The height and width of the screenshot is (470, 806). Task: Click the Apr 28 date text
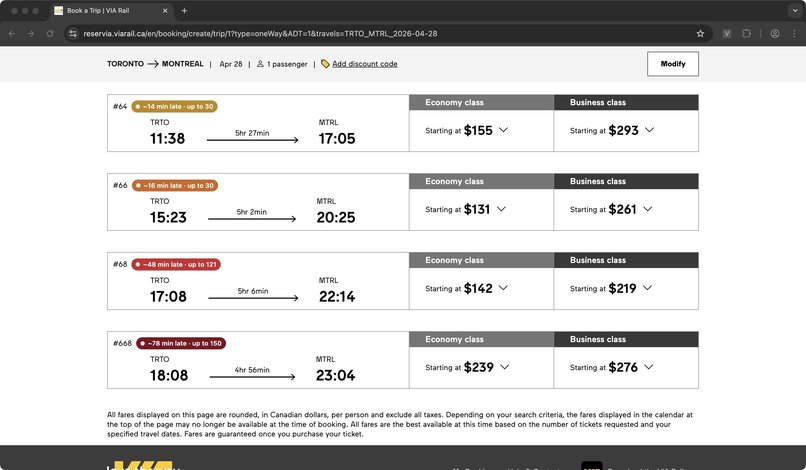pos(231,64)
